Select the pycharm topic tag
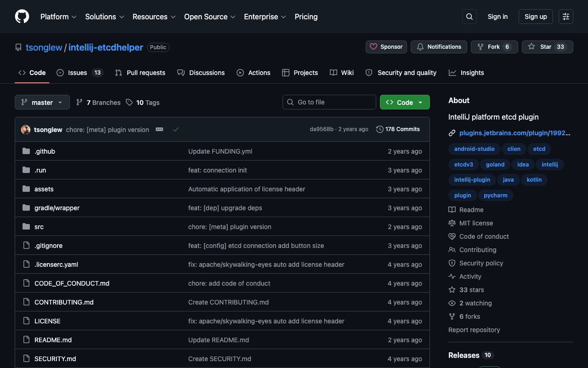 [x=496, y=195]
